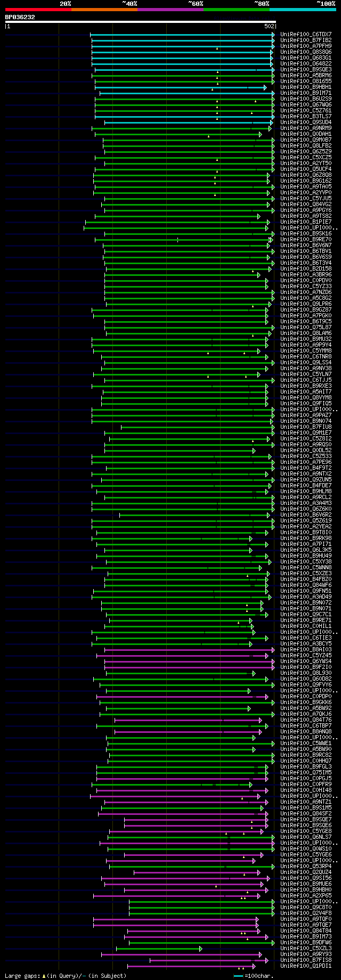
Task: Click the query end position 502
Action: [269, 26]
